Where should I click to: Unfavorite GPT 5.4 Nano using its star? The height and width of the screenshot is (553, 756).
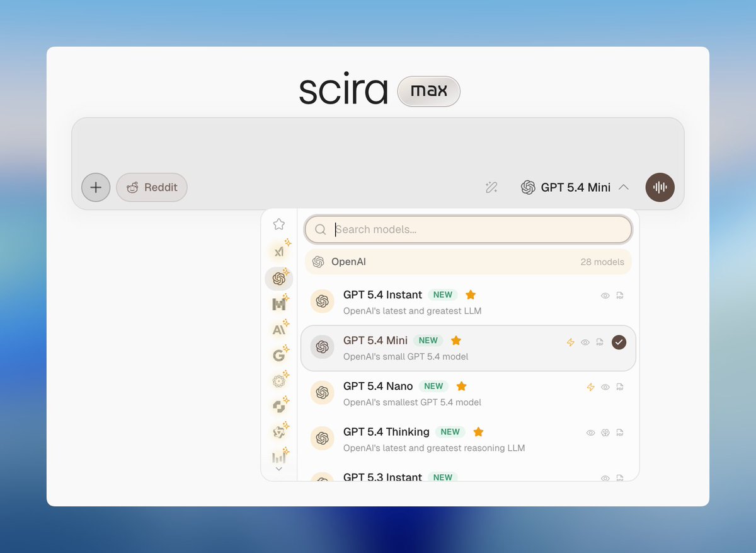tap(461, 386)
